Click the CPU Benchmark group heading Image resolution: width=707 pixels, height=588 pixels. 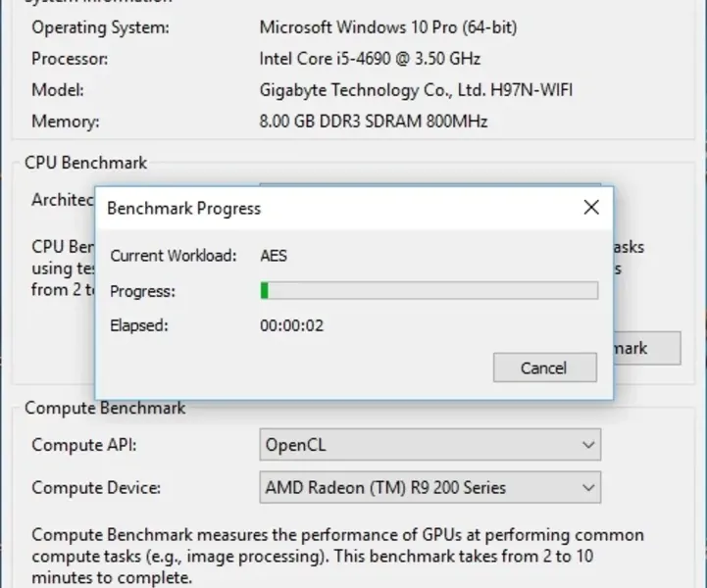[85, 163]
